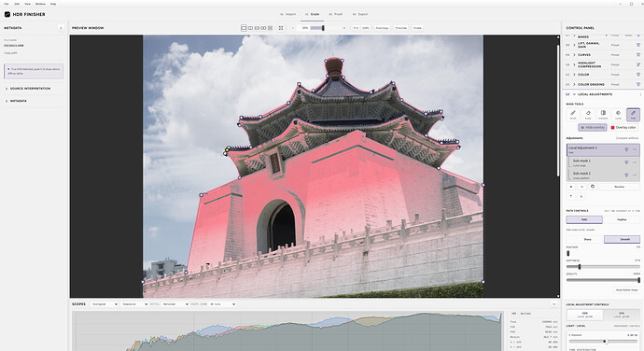Toggle Sub-mask 2 enable icon
This screenshot has height=351, width=644.
626,175
